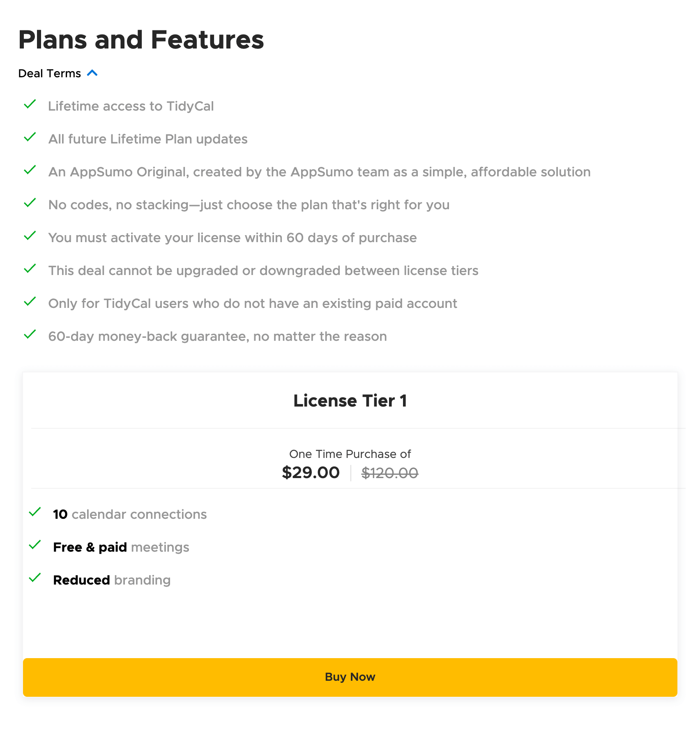Click checkmark beside upgrade or downgrade term
The image size is (700, 735).
30,269
